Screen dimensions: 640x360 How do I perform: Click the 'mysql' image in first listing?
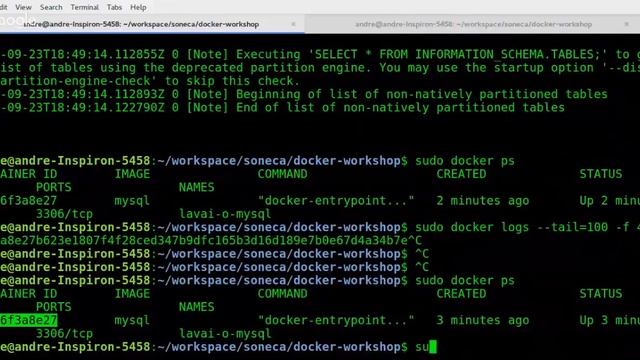point(132,201)
